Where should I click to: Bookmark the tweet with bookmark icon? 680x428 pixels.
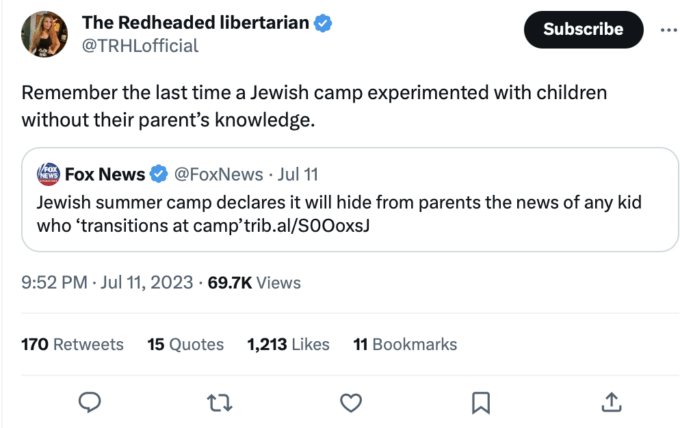coord(481,403)
